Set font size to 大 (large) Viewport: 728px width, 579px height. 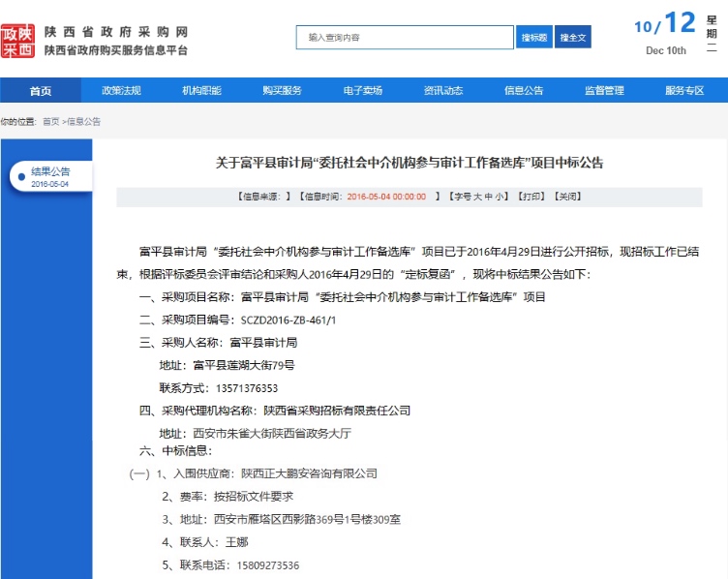click(476, 196)
